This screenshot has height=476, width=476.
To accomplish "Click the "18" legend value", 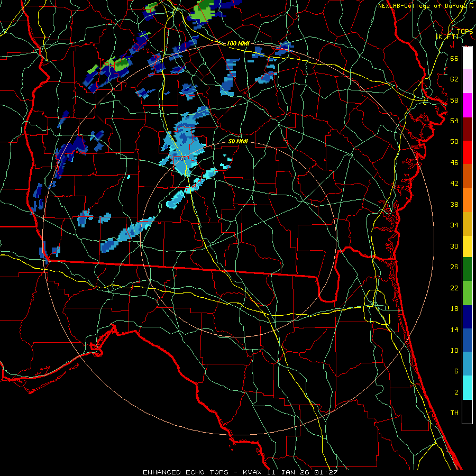I will pyautogui.click(x=454, y=309).
